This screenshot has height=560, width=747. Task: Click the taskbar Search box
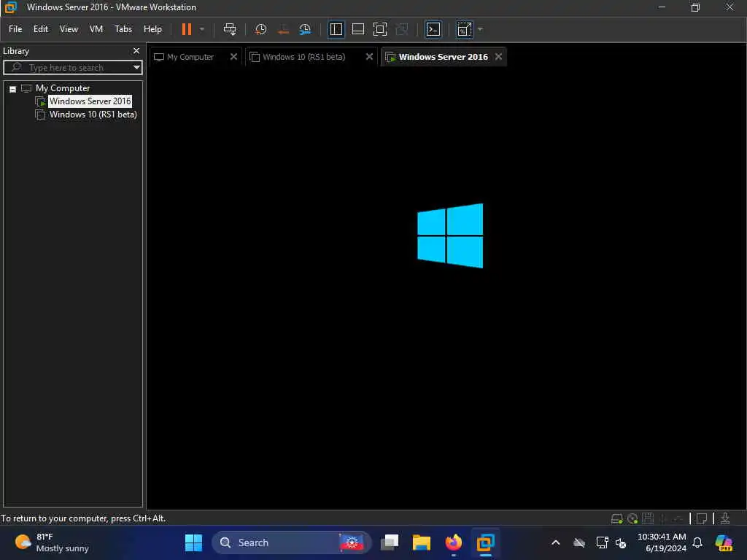(x=290, y=542)
